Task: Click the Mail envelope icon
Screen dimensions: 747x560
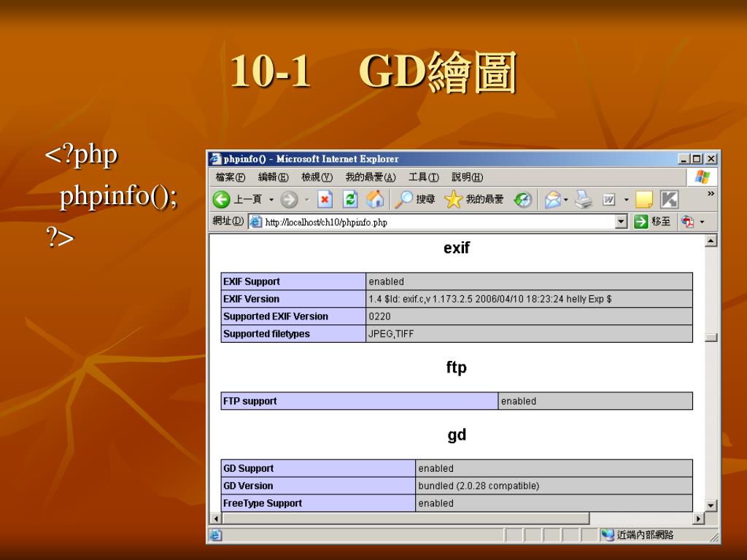Action: point(553,200)
